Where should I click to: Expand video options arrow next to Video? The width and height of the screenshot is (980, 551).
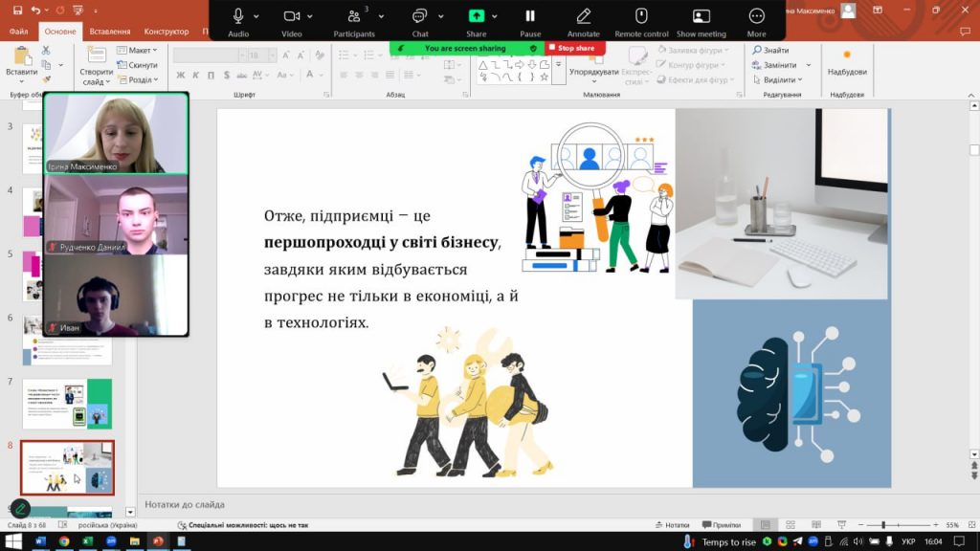pos(318,16)
